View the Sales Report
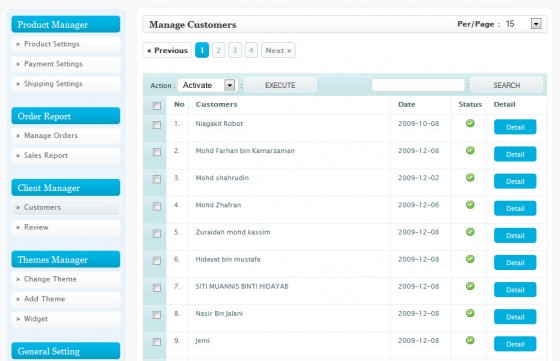This screenshot has width=560, height=361. tap(66, 156)
